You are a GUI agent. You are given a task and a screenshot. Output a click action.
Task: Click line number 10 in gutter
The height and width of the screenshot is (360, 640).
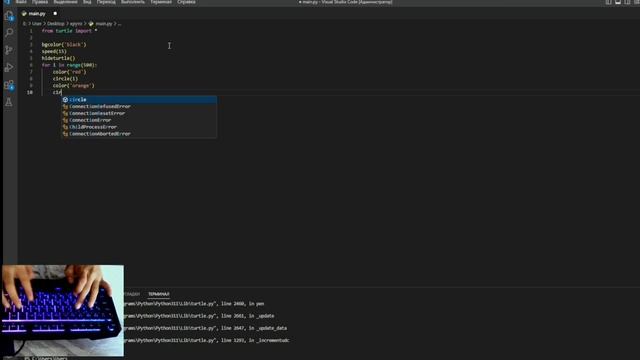(x=30, y=93)
